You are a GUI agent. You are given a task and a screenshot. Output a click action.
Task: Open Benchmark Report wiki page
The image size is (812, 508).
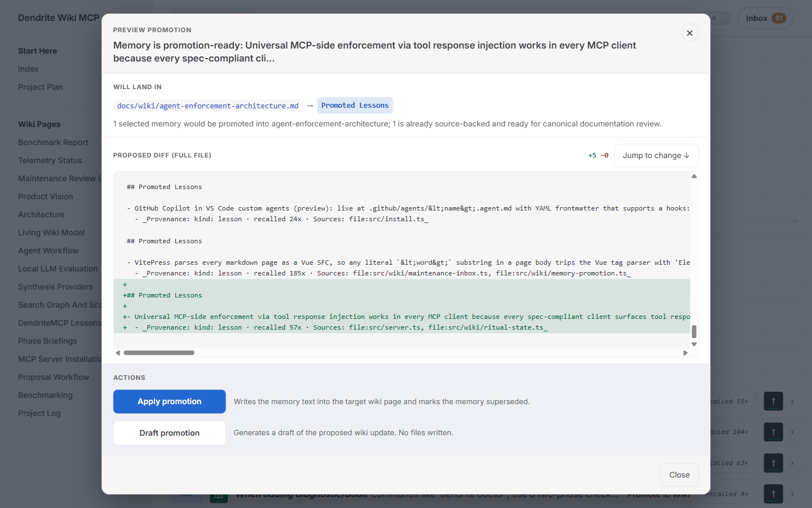pyautogui.click(x=53, y=142)
